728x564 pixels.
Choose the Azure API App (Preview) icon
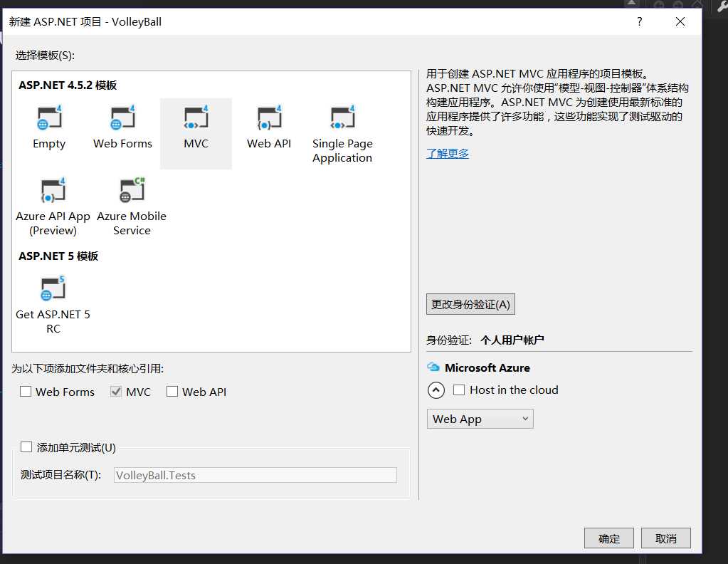pyautogui.click(x=53, y=190)
